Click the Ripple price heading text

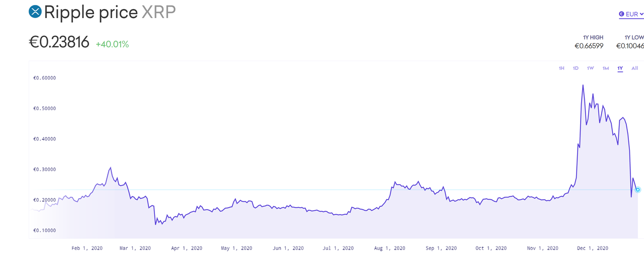pyautogui.click(x=91, y=13)
